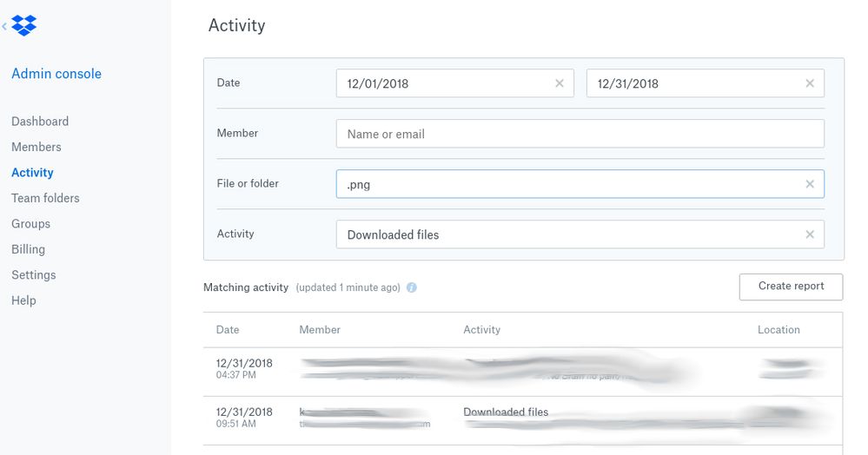
Task: Open the Billing page
Action: [x=28, y=249]
